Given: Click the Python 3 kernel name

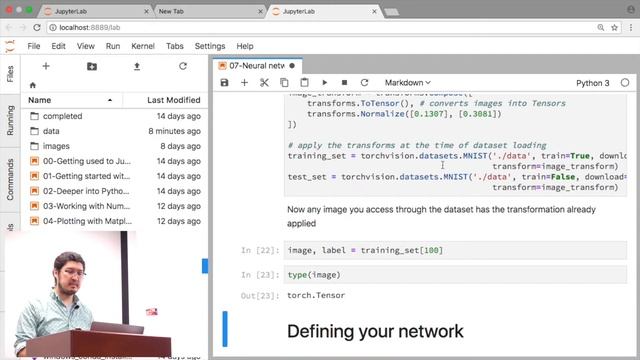Looking at the screenshot, I should [593, 83].
